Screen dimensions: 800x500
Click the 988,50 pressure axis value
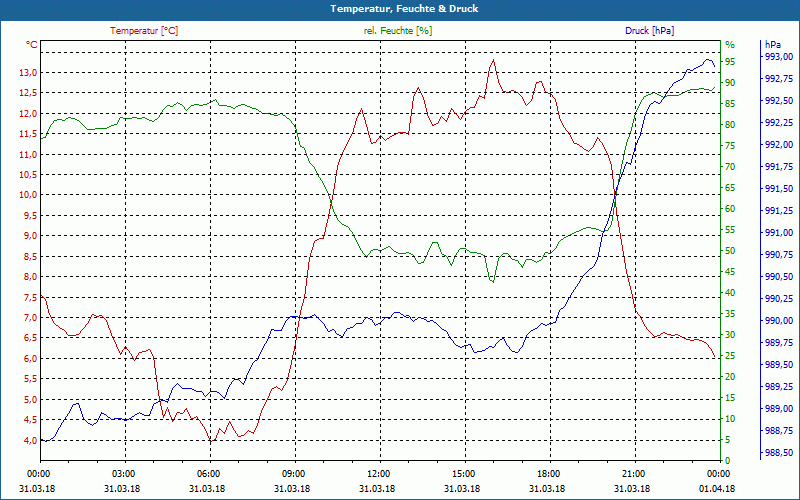pyautogui.click(x=779, y=453)
